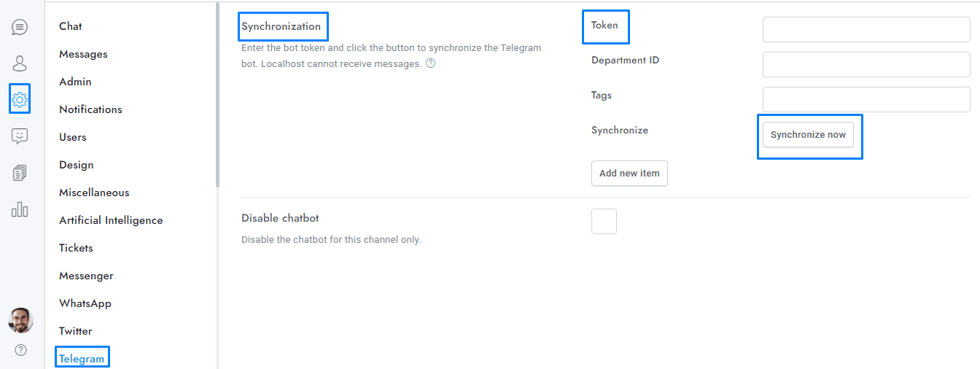The height and width of the screenshot is (369, 980).
Task: Open the WhatsApp settings tab
Action: (x=85, y=303)
